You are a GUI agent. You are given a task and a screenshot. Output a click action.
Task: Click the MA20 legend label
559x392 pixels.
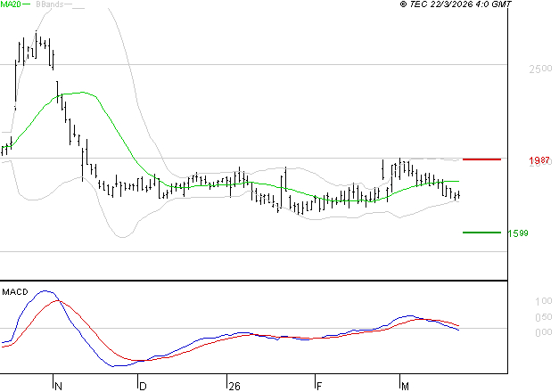[11, 4]
